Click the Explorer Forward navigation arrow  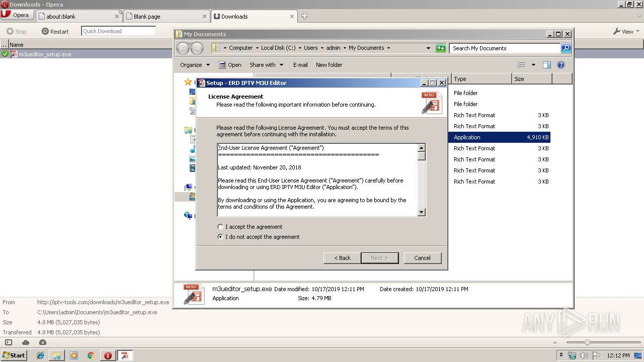(197, 48)
